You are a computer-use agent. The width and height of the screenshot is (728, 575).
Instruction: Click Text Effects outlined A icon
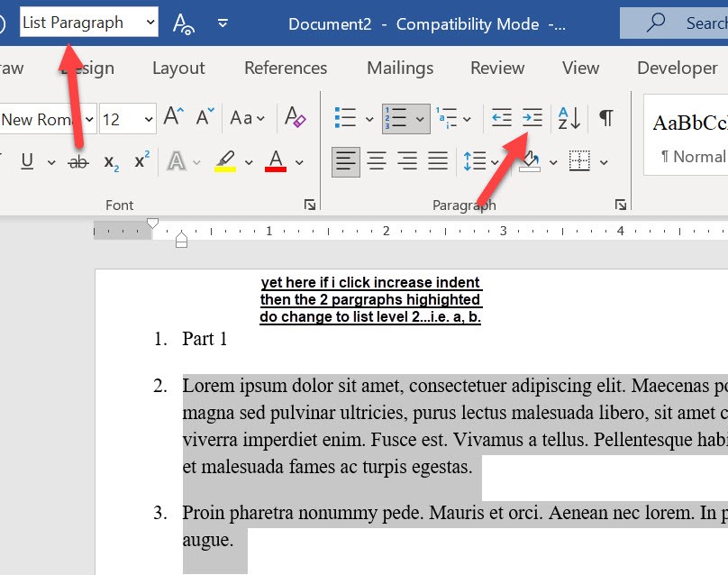[x=177, y=161]
